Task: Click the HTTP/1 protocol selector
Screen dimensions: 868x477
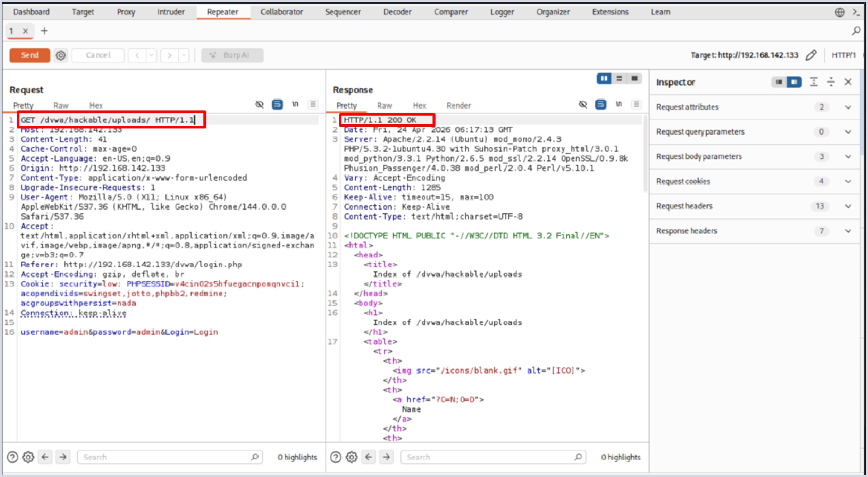Action: click(844, 55)
